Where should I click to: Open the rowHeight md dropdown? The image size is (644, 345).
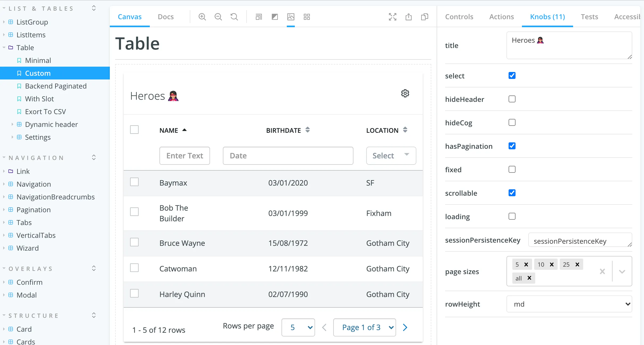point(569,304)
